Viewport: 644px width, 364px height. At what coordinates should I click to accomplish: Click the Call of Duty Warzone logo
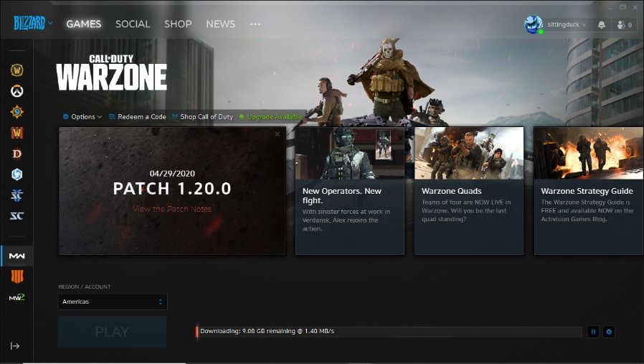[x=112, y=73]
